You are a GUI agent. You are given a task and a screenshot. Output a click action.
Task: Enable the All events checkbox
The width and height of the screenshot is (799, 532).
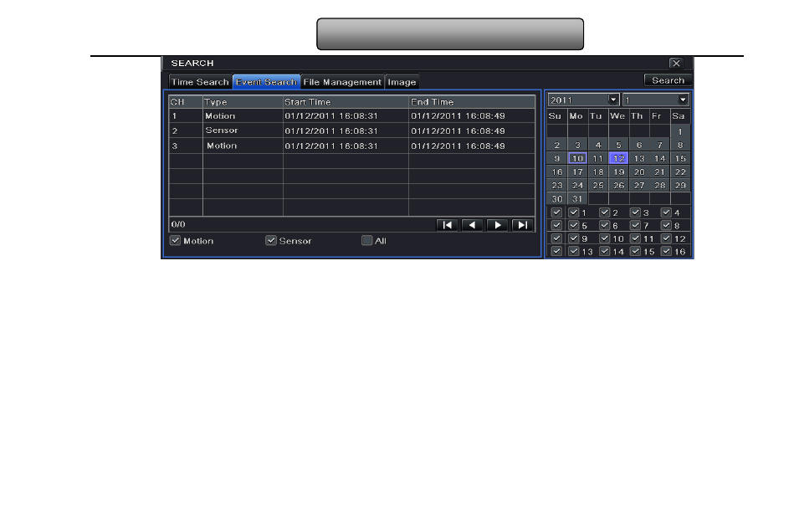[x=367, y=241]
